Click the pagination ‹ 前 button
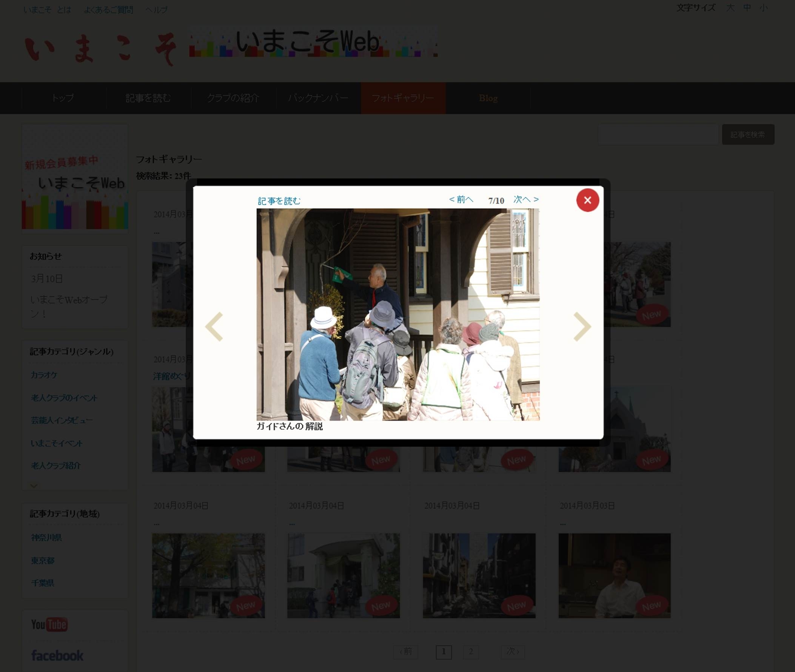The image size is (795, 672). 405,652
